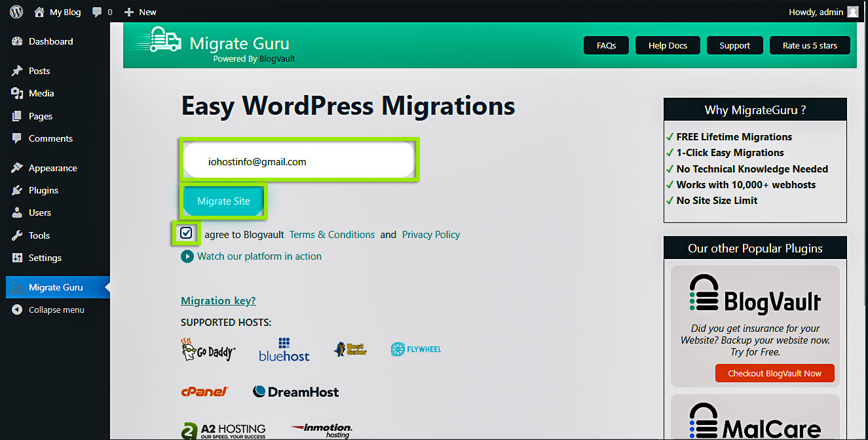868x440 pixels.
Task: Click the Host Gator logo
Action: [351, 348]
